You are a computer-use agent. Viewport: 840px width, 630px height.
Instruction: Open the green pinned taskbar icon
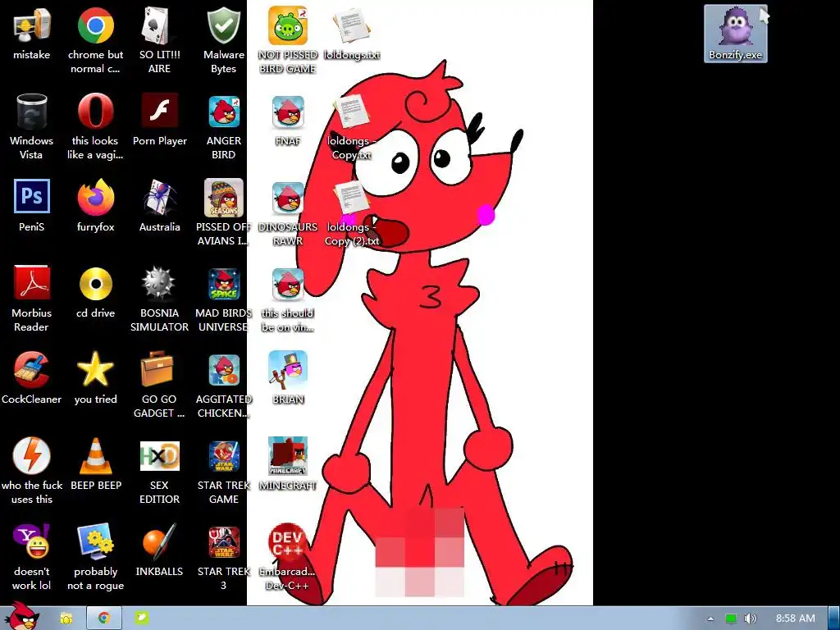coord(141,619)
